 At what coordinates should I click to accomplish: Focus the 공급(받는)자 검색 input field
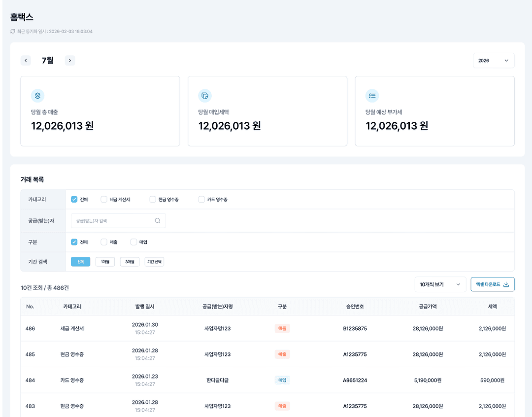tap(118, 221)
